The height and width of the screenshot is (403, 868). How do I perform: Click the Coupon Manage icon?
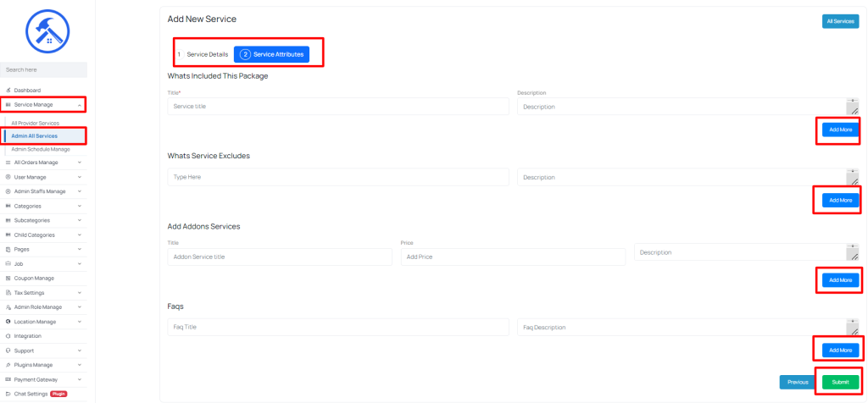[8, 278]
